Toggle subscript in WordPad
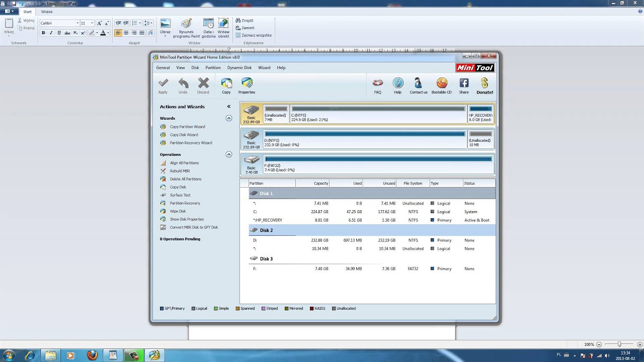This screenshot has height=362, width=644. tap(75, 33)
